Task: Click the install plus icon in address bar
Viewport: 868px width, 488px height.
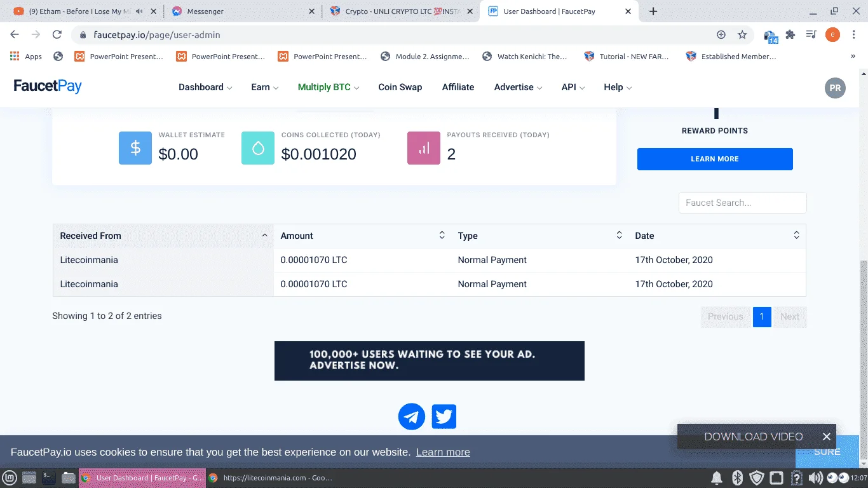Action: point(721,35)
